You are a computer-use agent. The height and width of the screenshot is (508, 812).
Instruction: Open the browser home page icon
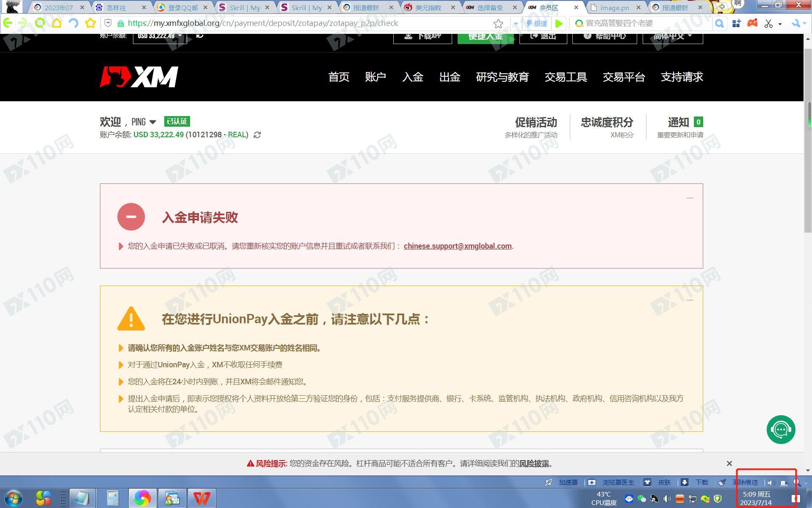coord(56,23)
